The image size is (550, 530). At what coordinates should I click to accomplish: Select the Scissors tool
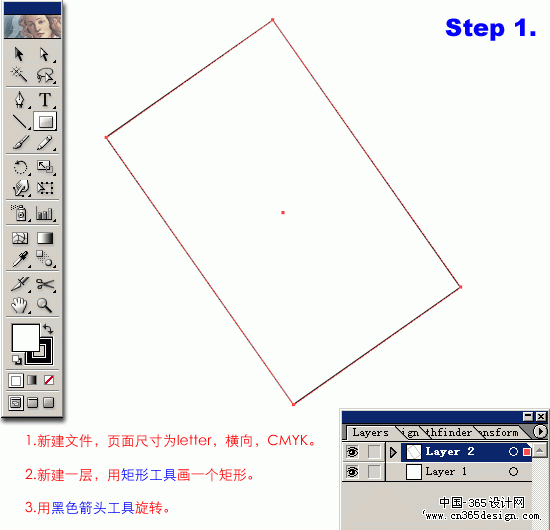coord(45,284)
